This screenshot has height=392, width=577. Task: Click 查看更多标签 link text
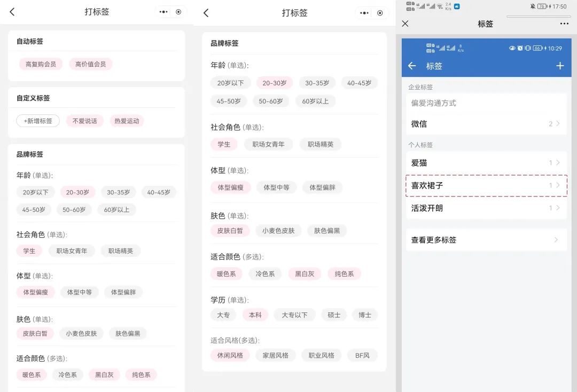click(433, 240)
